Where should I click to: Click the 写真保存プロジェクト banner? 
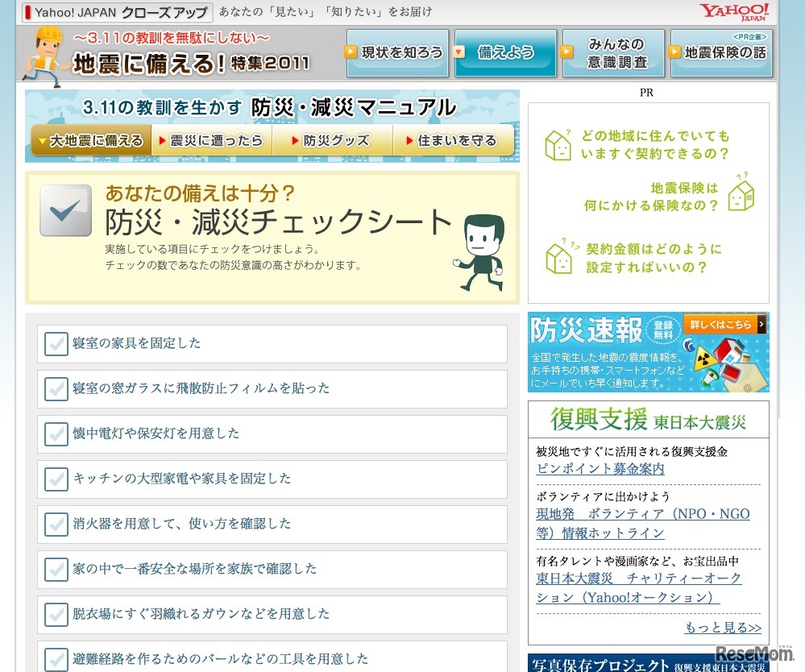(x=649, y=663)
